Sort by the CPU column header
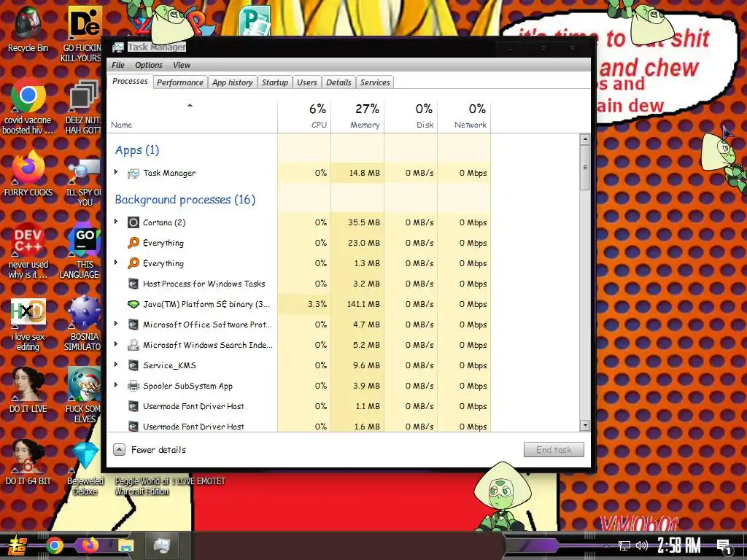Image resolution: width=747 pixels, height=560 pixels. [x=304, y=117]
